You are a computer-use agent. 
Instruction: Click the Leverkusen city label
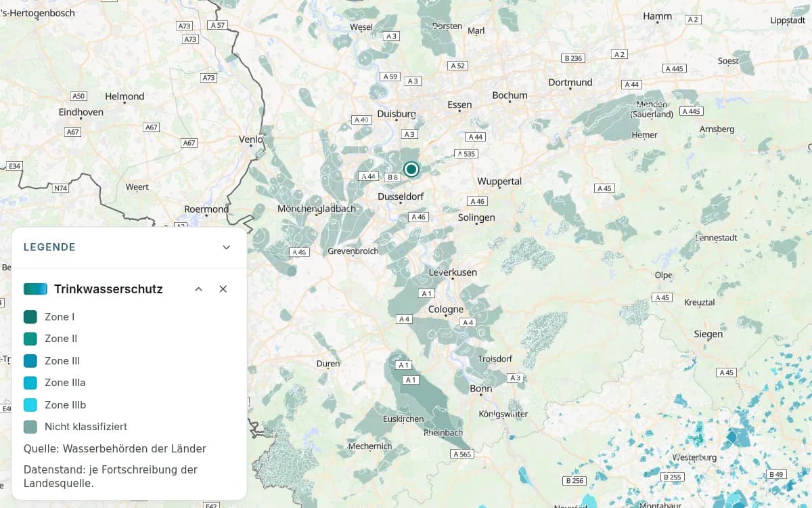(453, 272)
